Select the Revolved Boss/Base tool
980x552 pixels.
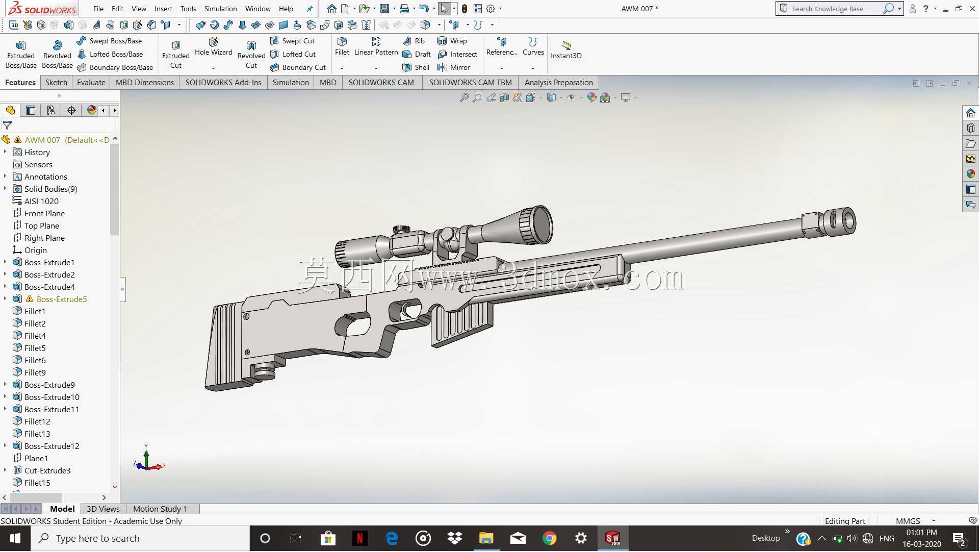(57, 55)
